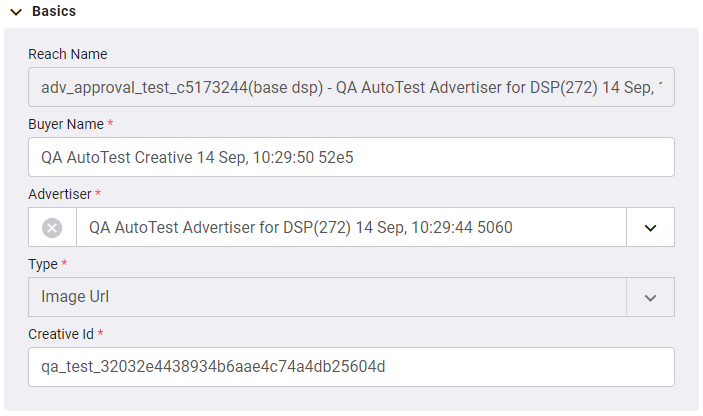Click the Buyer Name label
This screenshot has height=416, width=703.
coord(66,124)
